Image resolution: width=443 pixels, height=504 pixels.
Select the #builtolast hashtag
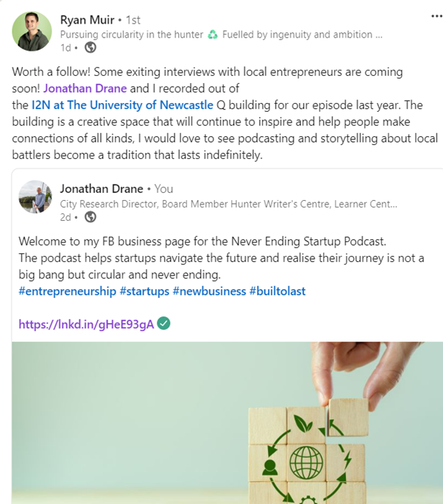277,291
